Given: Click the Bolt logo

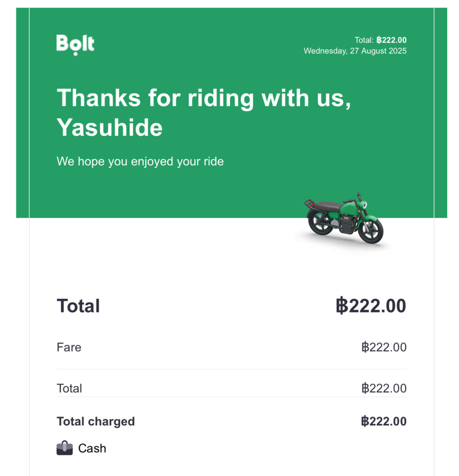Looking at the screenshot, I should (x=75, y=45).
